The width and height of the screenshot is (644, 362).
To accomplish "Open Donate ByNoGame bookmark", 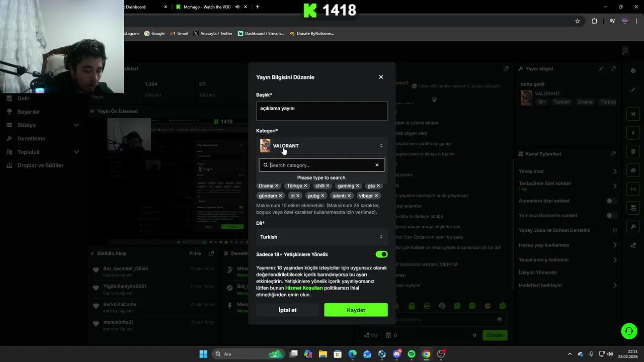I will (x=312, y=34).
